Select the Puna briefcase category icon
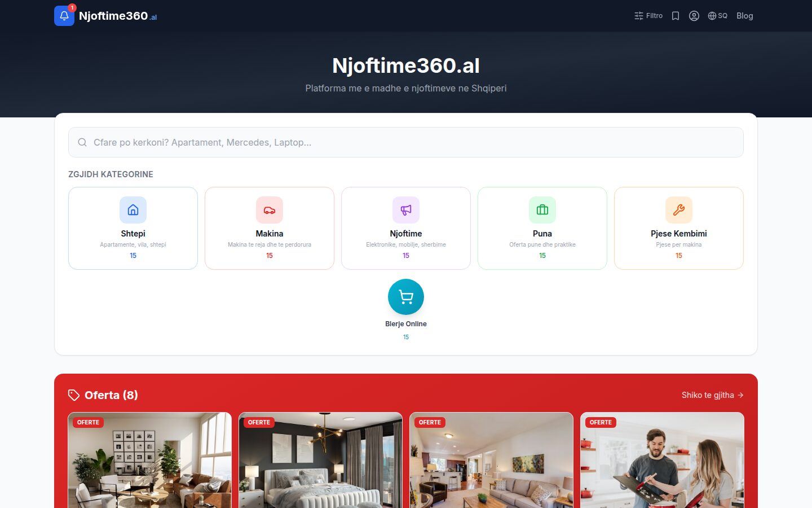 [542, 210]
